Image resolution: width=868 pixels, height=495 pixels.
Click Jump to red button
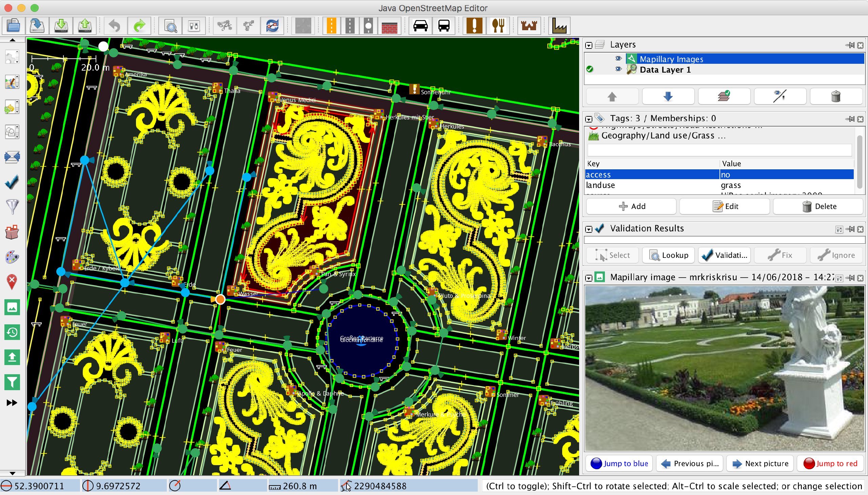pyautogui.click(x=830, y=463)
